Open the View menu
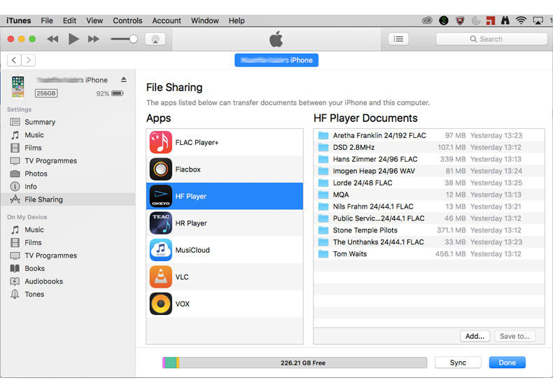553x392 pixels. click(x=94, y=20)
